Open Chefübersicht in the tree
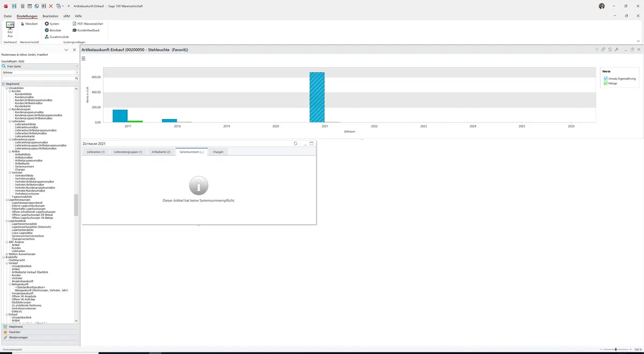This screenshot has width=644, height=354. click(17, 260)
